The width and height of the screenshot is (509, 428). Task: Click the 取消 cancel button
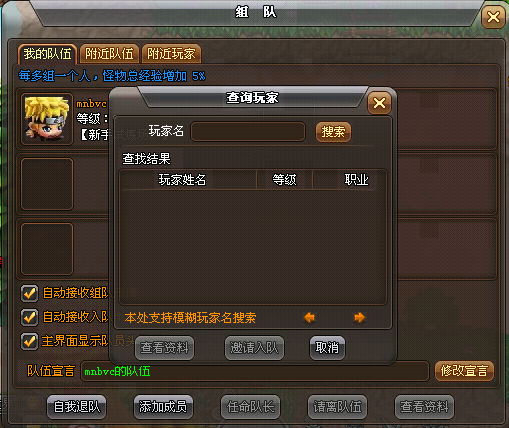coord(327,348)
